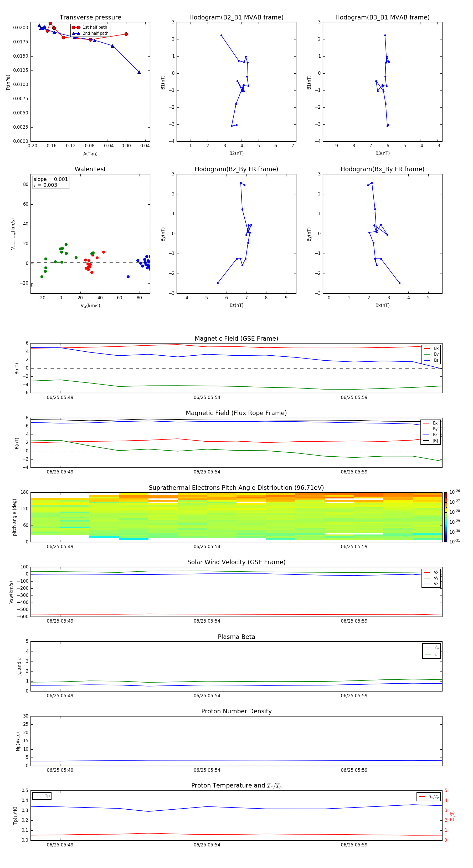The width and height of the screenshot is (473, 868).
Task: Click the "Proton Number Density" title
Action: click(x=236, y=711)
